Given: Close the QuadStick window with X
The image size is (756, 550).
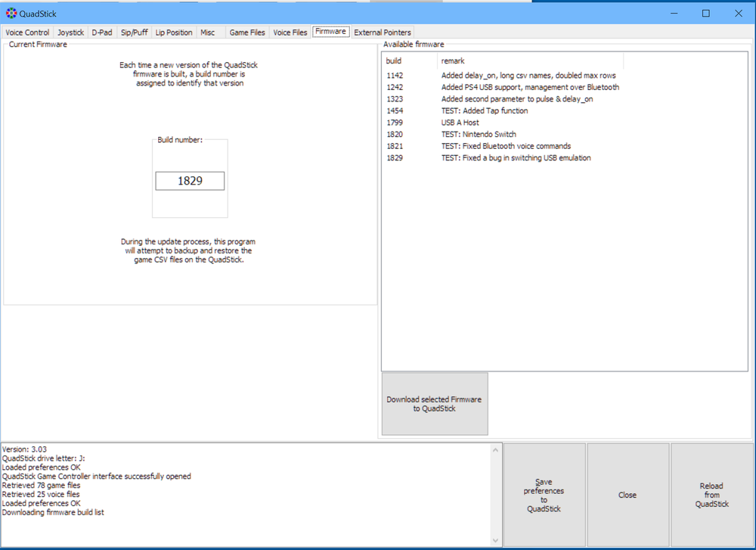Looking at the screenshot, I should pos(738,14).
